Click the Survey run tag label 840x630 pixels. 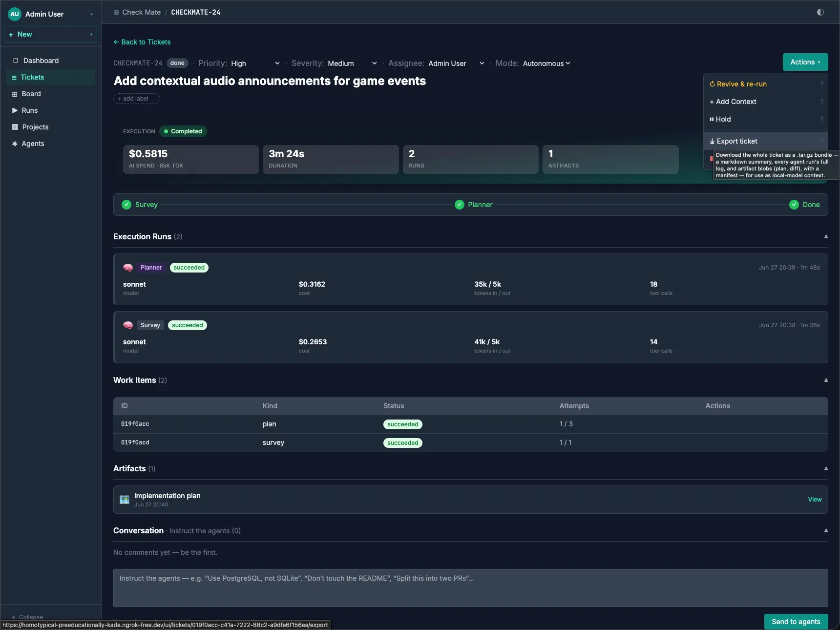click(x=150, y=325)
